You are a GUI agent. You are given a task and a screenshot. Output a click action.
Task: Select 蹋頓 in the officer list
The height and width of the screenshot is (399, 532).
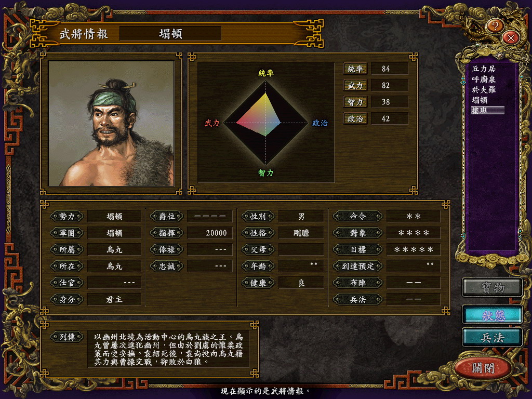coord(480,100)
